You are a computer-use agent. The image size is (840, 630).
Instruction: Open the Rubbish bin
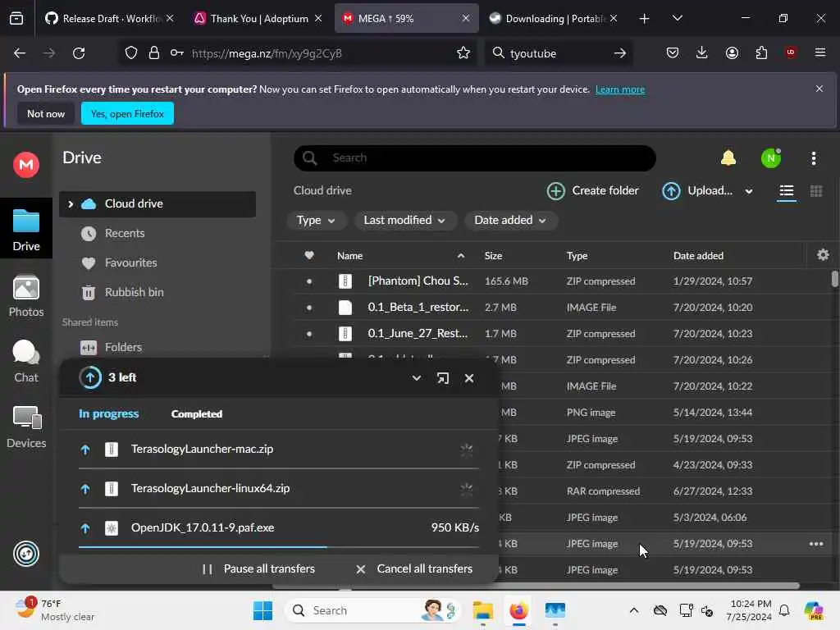tap(134, 293)
